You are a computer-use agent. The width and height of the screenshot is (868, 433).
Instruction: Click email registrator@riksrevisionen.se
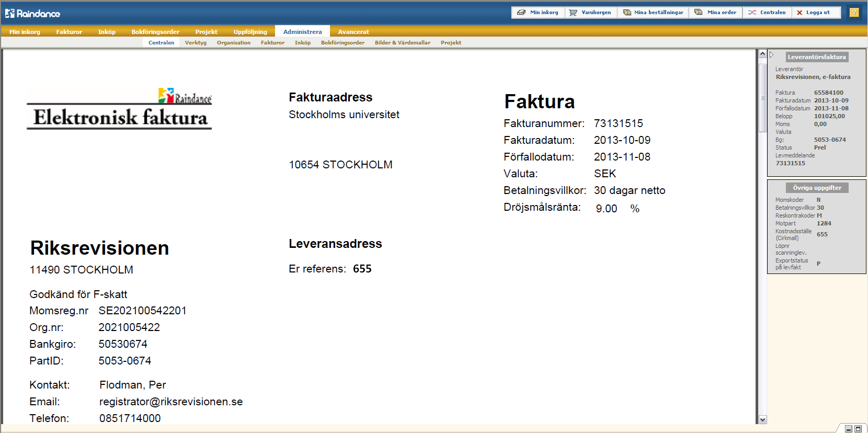[x=171, y=402]
